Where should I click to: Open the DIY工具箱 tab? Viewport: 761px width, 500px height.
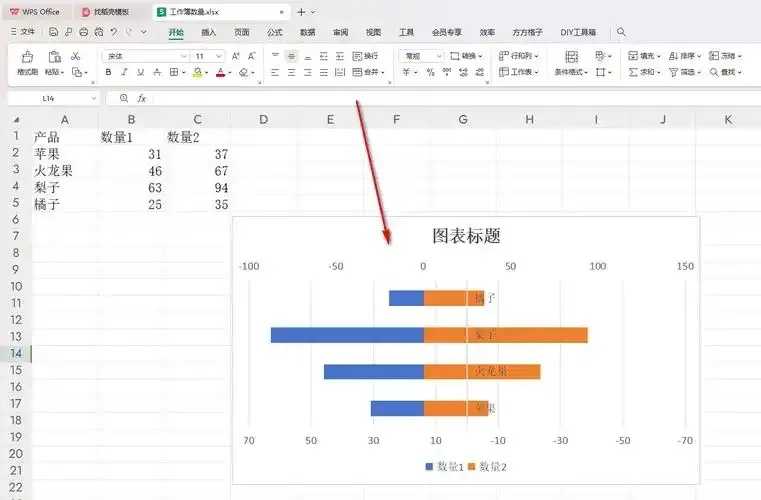click(578, 32)
